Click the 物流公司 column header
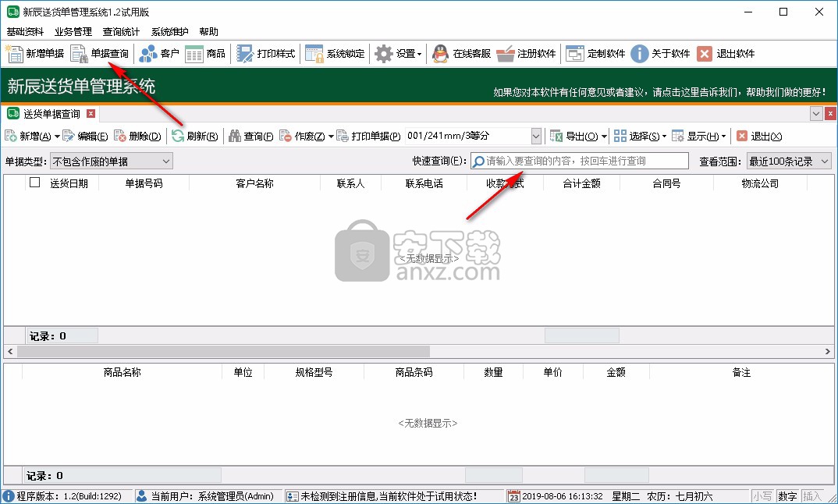This screenshot has height=504, width=838. point(760,183)
